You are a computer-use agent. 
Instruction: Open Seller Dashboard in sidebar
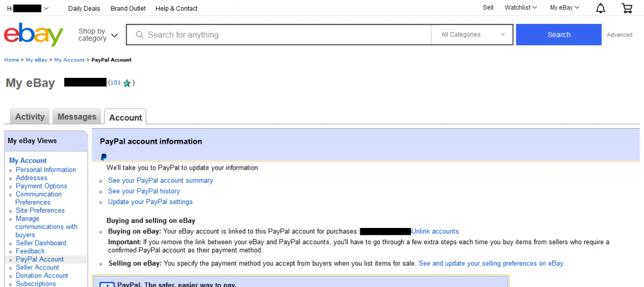pos(41,243)
